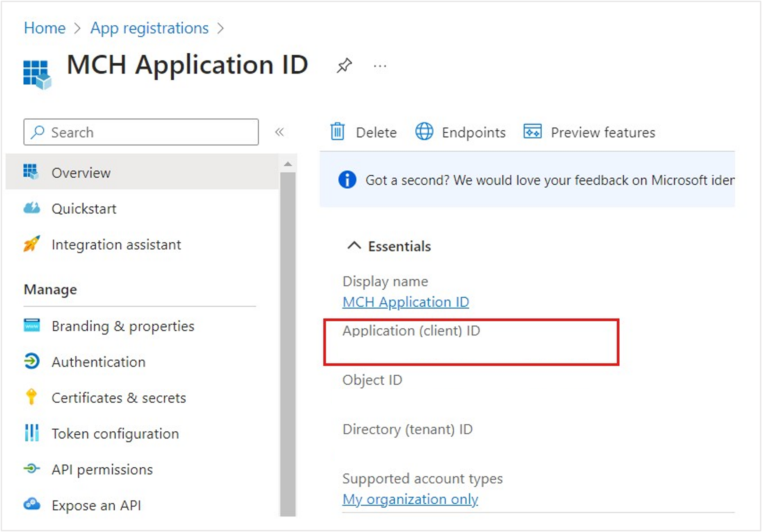
Task: Click the blue info icon in feedback banner
Action: [347, 180]
